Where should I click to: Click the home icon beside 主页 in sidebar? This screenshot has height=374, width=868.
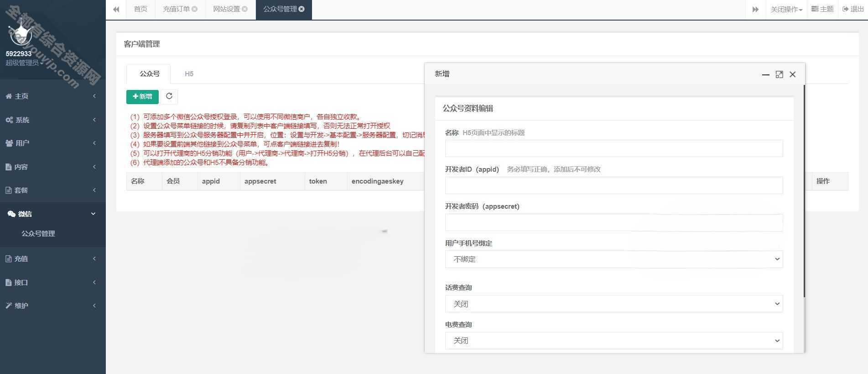[9, 96]
